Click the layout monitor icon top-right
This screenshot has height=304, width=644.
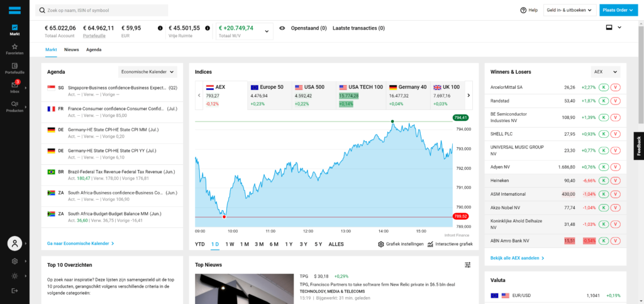pyautogui.click(x=609, y=28)
